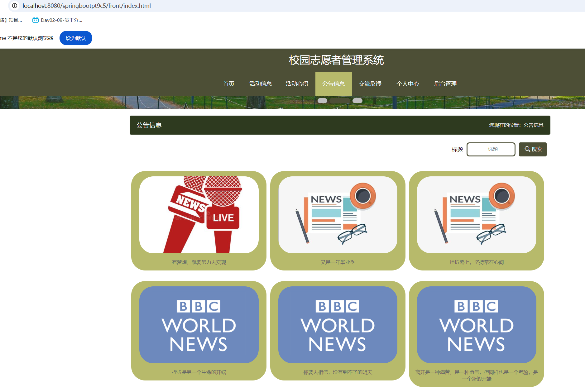Click the 公告信息 section heading
The width and height of the screenshot is (585, 392).
point(149,125)
